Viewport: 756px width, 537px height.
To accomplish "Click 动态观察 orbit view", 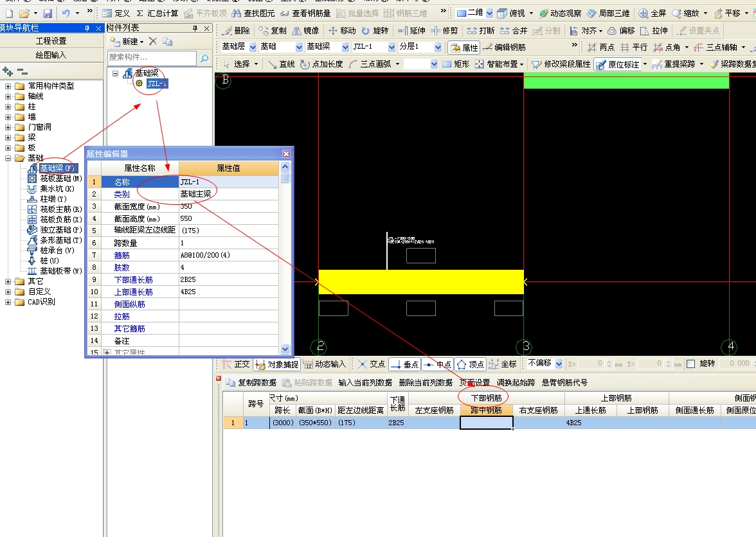I will click(x=560, y=13).
